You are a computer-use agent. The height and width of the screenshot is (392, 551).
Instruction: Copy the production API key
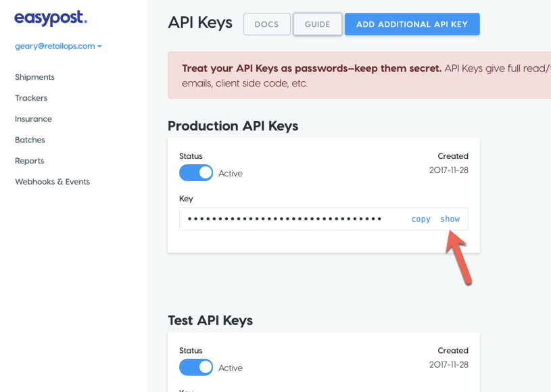pos(421,219)
